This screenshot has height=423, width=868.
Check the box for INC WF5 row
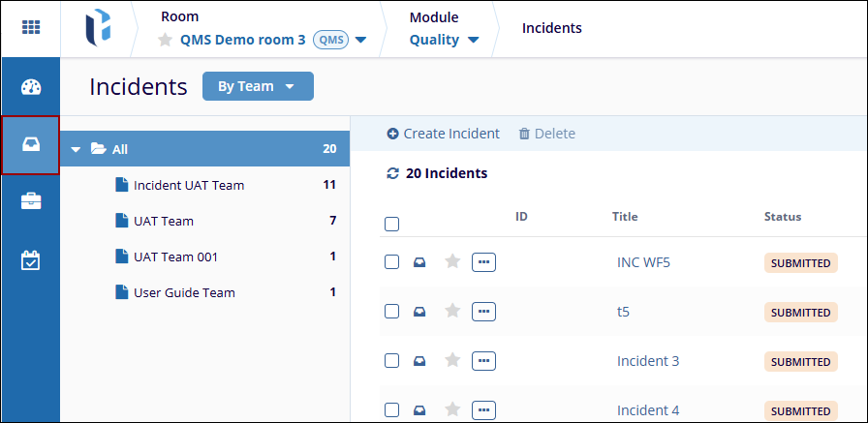(x=392, y=262)
